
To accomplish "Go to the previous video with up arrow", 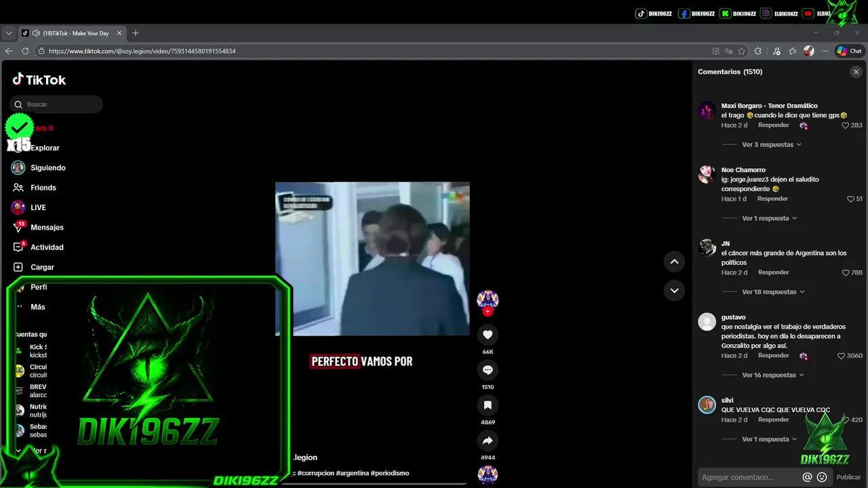I will (x=674, y=262).
